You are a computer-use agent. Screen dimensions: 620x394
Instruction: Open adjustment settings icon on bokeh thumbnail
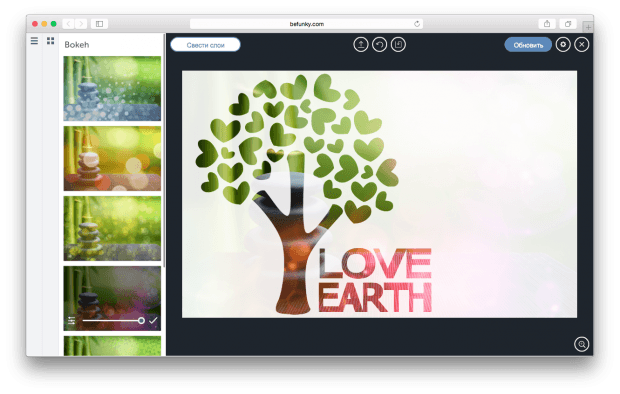tap(72, 320)
